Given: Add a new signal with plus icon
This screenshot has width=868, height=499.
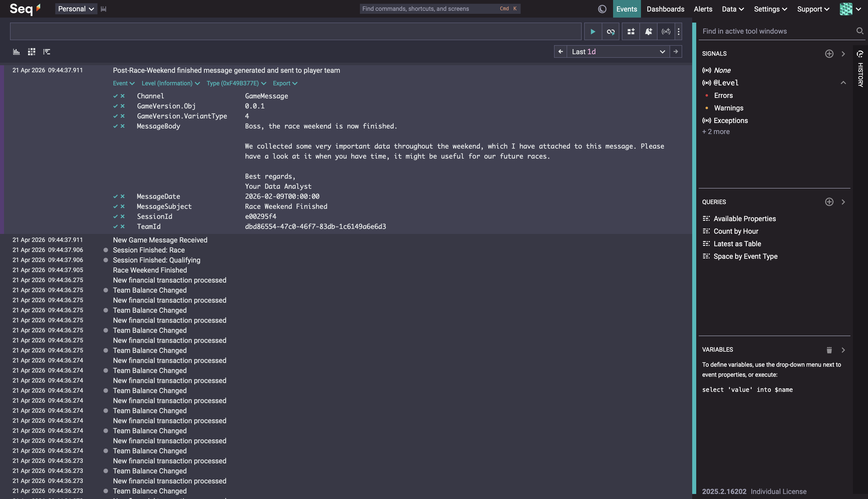Looking at the screenshot, I should click(x=829, y=54).
